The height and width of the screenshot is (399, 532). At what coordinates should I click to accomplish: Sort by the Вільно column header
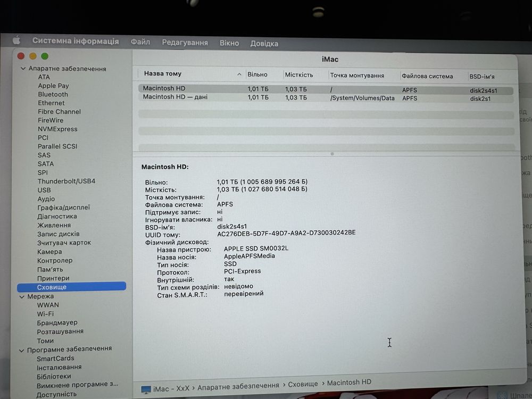coord(257,74)
